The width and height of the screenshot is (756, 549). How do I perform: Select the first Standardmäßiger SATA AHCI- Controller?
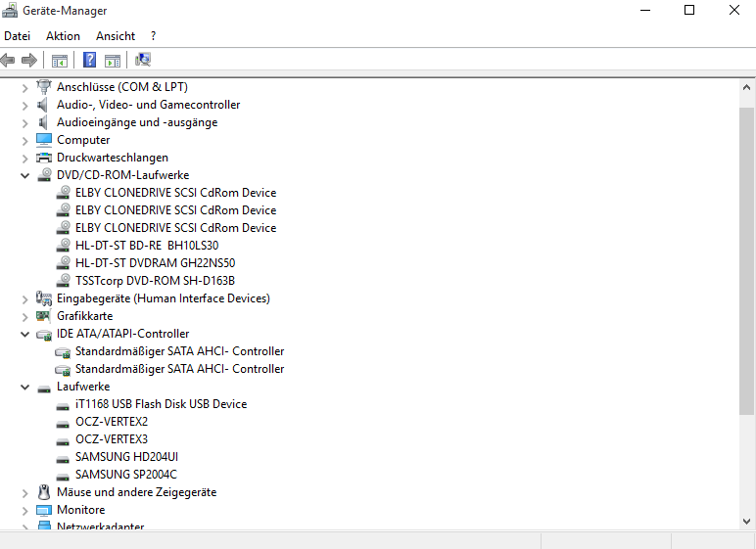point(180,351)
